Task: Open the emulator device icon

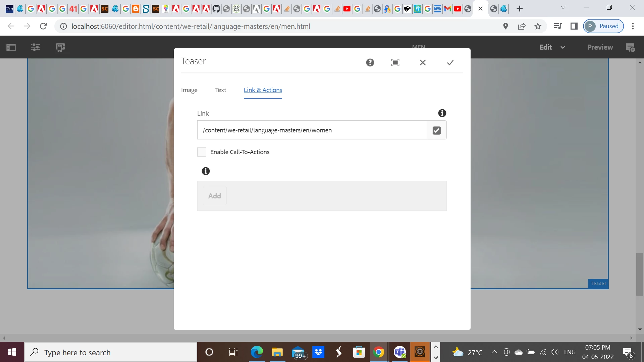Action: [60, 47]
